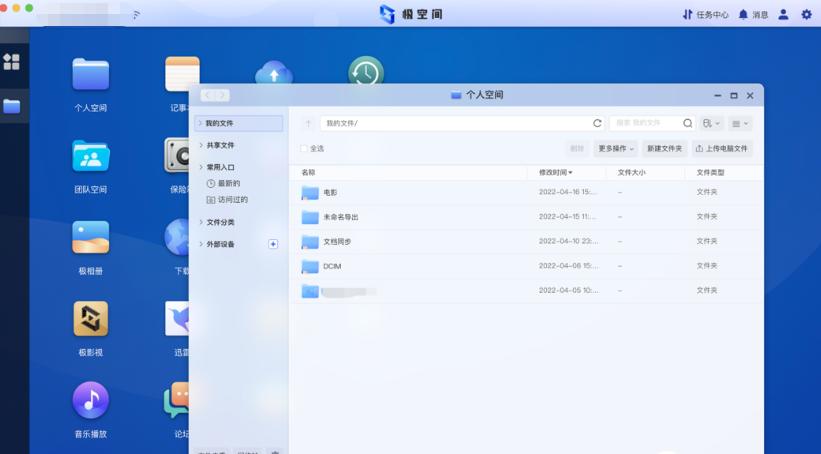Open the 个人空间 desktop app icon

click(91, 75)
